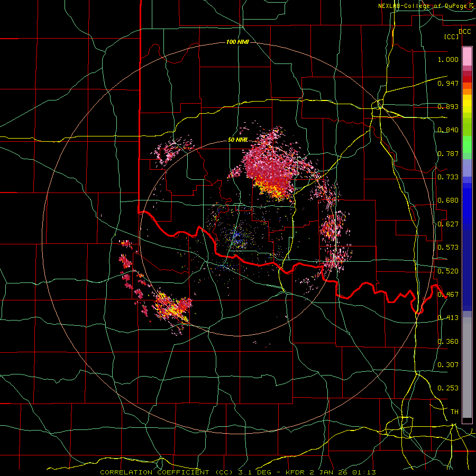The height and width of the screenshot is (476, 476).
Task: Click the 0.947 scale value
Action: pyautogui.click(x=448, y=83)
